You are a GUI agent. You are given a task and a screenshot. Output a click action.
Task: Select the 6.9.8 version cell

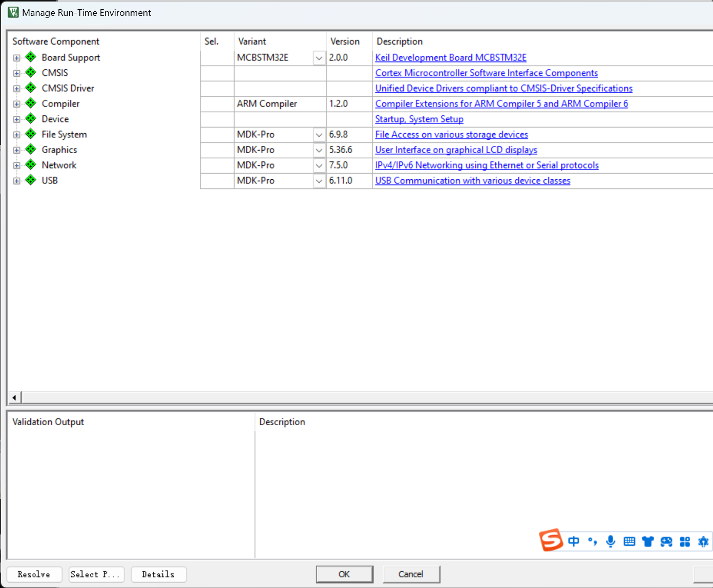pyautogui.click(x=349, y=134)
